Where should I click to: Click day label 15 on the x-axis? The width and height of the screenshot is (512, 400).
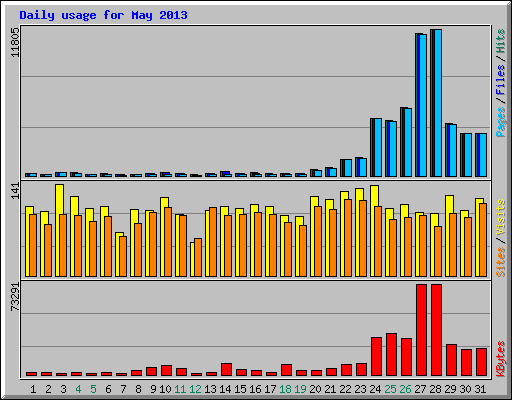[x=240, y=389]
